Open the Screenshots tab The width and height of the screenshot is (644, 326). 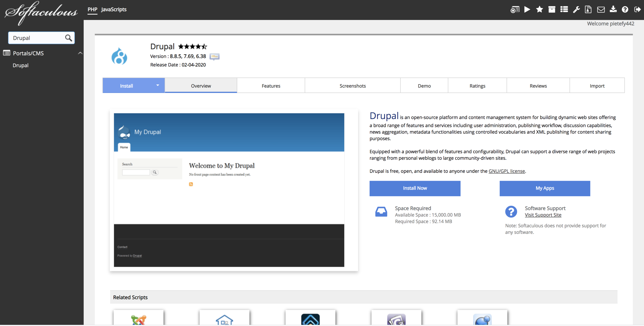[352, 86]
